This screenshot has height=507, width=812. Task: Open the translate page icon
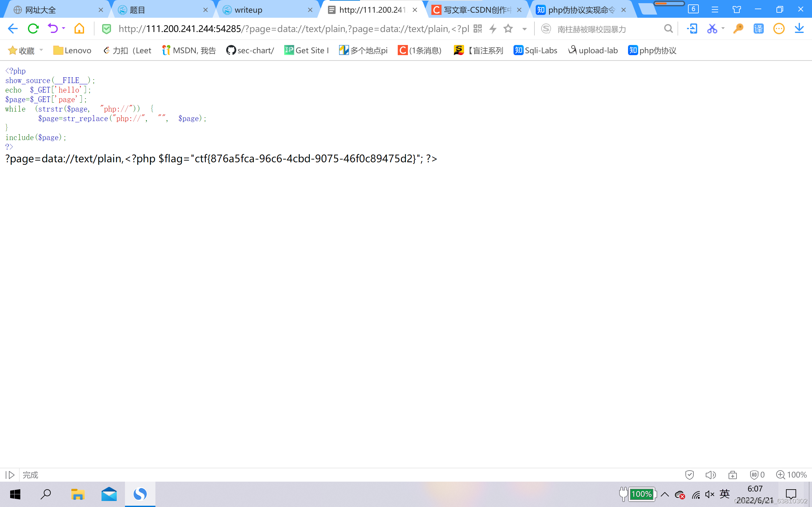[758, 29]
